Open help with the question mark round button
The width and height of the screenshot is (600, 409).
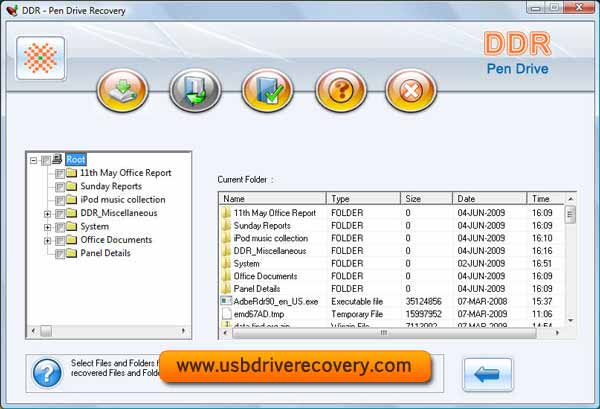[341, 91]
